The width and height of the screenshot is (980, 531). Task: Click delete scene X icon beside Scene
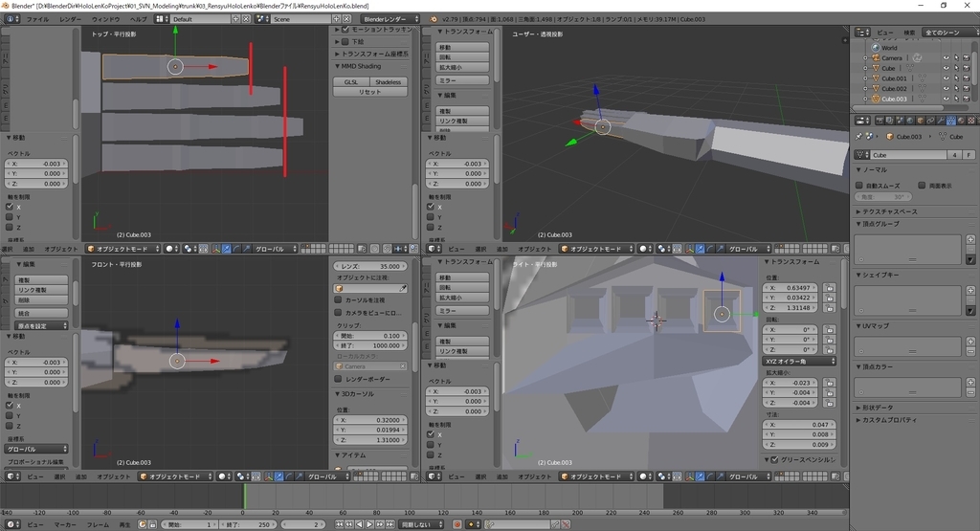click(x=346, y=19)
